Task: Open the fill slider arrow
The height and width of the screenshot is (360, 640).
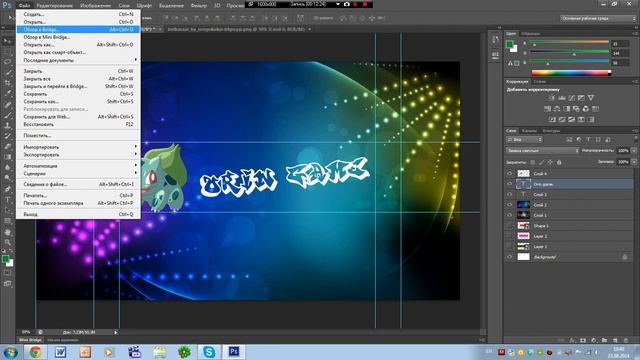Action: tap(634, 162)
